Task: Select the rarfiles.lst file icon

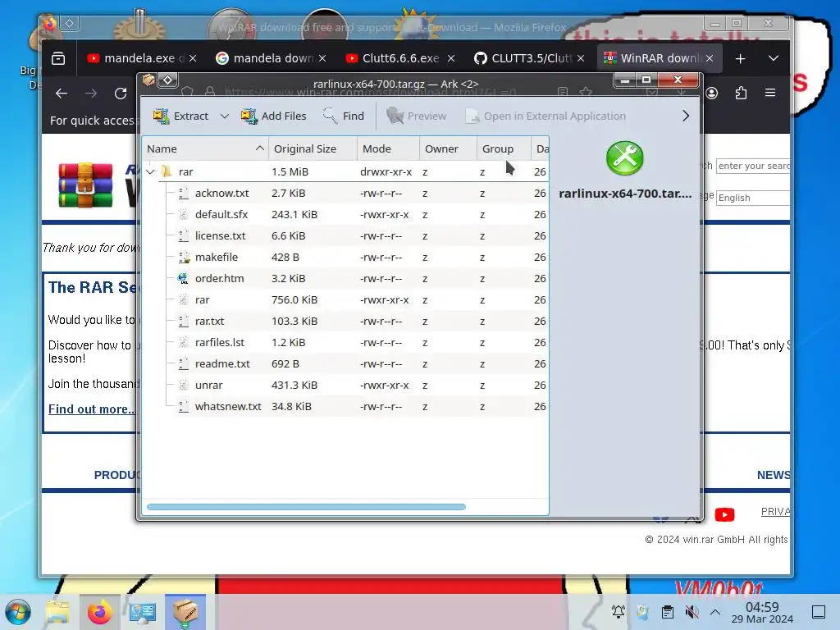Action: click(x=183, y=342)
